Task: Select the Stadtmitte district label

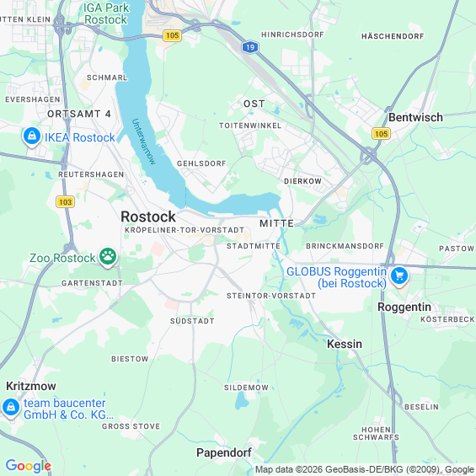Action: coord(254,246)
